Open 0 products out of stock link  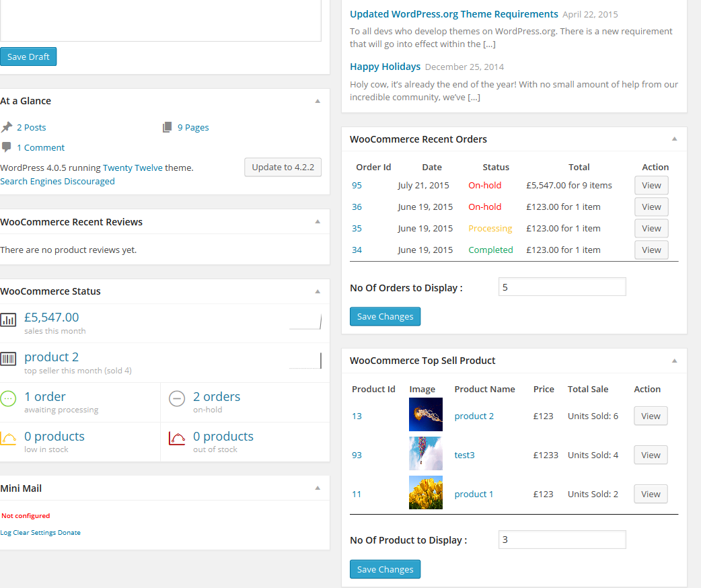(223, 437)
